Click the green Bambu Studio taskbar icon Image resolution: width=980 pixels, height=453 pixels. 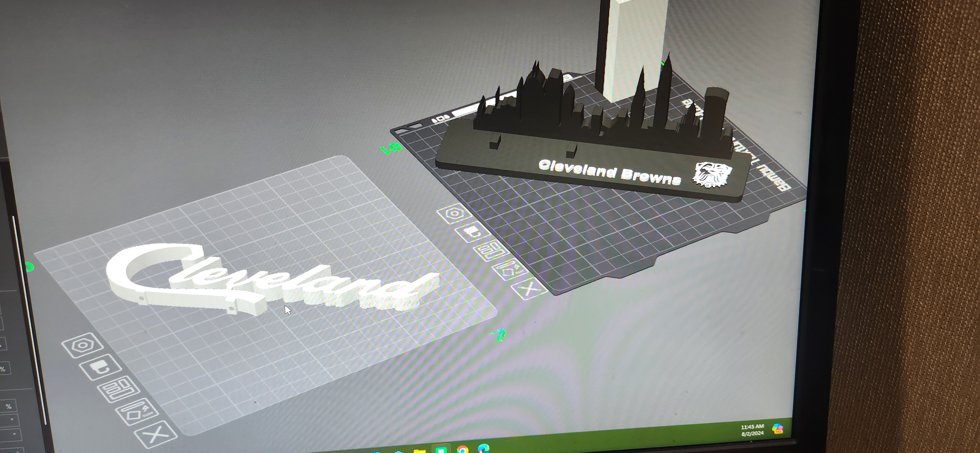441,450
